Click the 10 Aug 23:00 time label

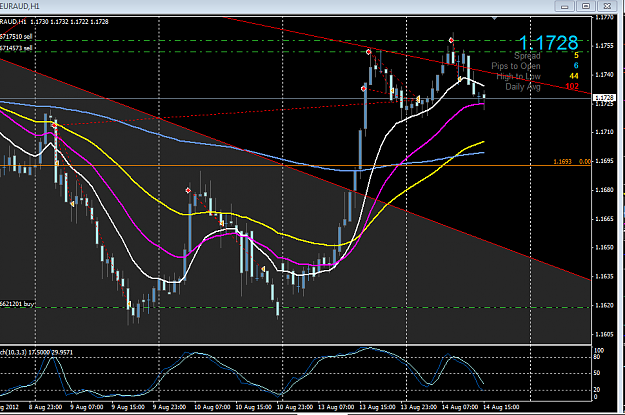click(295, 407)
